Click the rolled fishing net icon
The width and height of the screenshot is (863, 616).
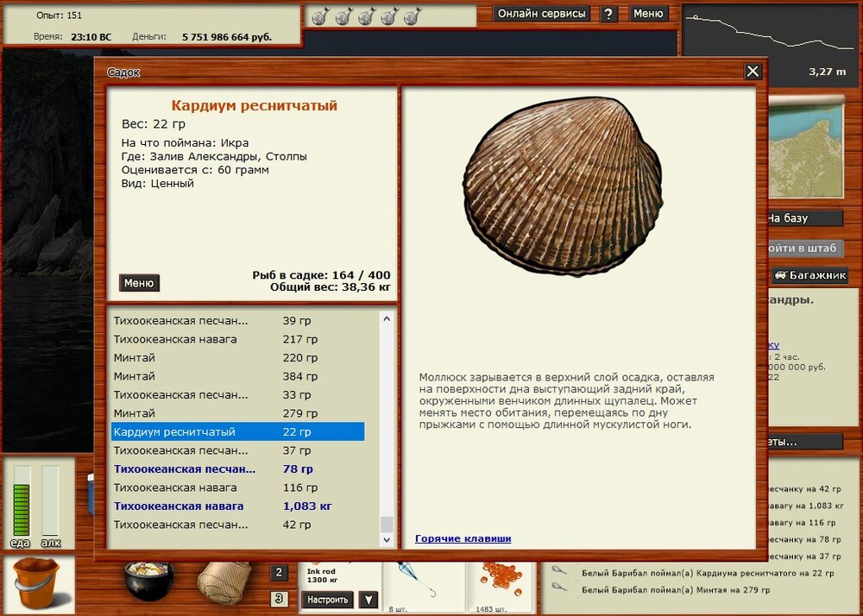pos(224,582)
